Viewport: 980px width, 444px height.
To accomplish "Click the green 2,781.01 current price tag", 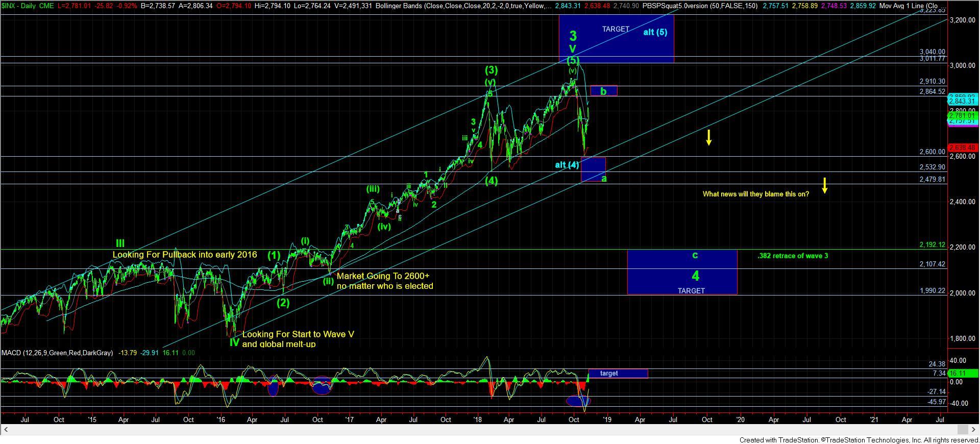I will tap(962, 116).
